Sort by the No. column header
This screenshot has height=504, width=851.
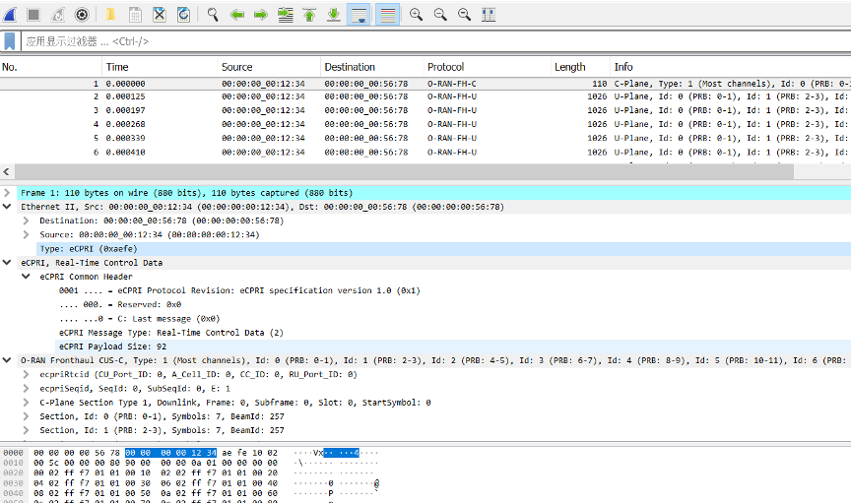(51, 67)
